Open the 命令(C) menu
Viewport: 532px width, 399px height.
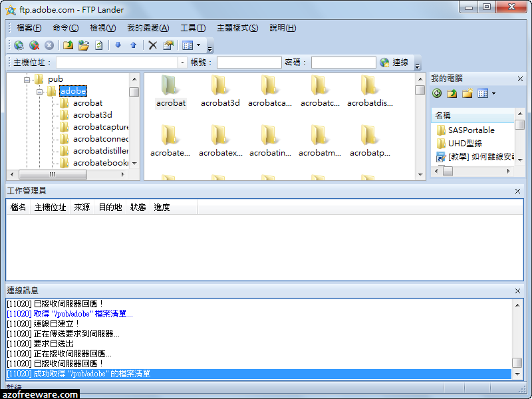click(65, 28)
